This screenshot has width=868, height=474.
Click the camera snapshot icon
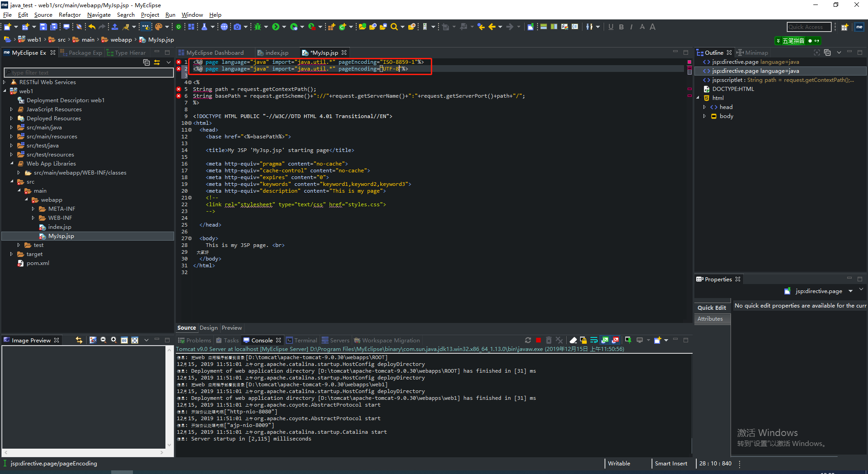pos(237,27)
